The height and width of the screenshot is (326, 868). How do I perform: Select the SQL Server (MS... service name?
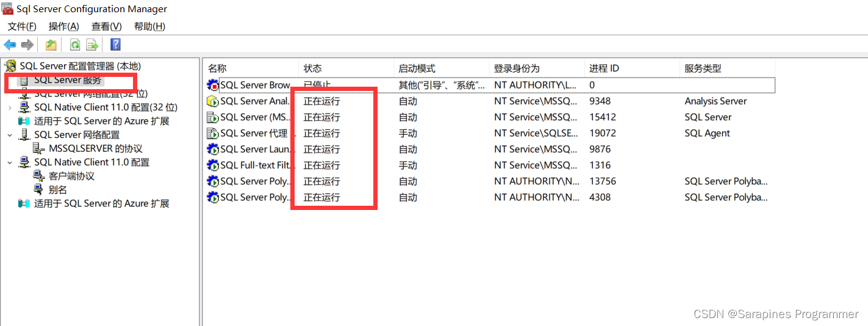coord(254,117)
